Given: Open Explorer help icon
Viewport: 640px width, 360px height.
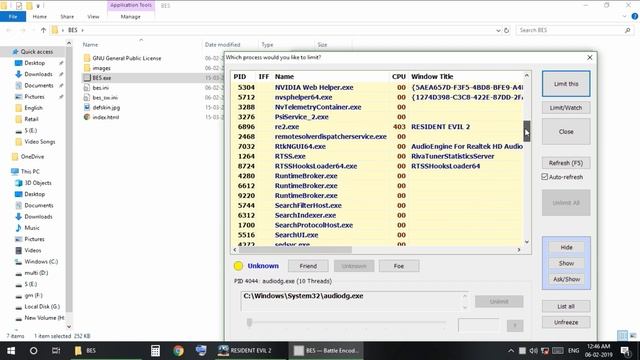Looking at the screenshot, I should [x=635, y=16].
